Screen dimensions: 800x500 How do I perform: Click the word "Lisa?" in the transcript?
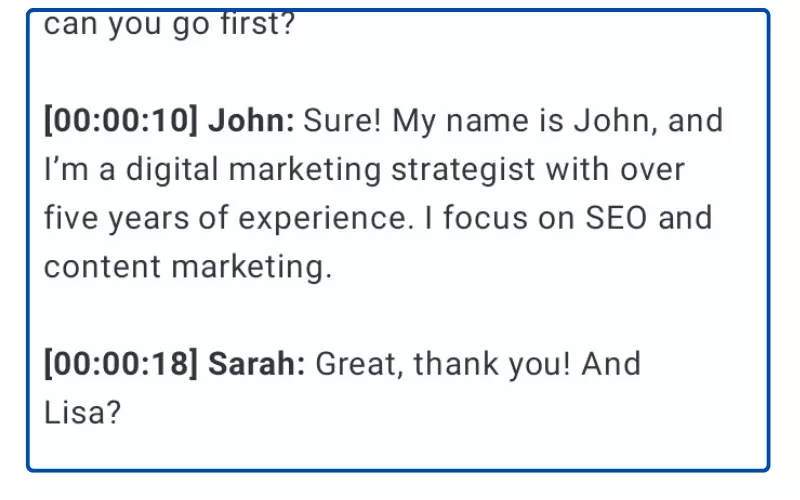(x=82, y=412)
